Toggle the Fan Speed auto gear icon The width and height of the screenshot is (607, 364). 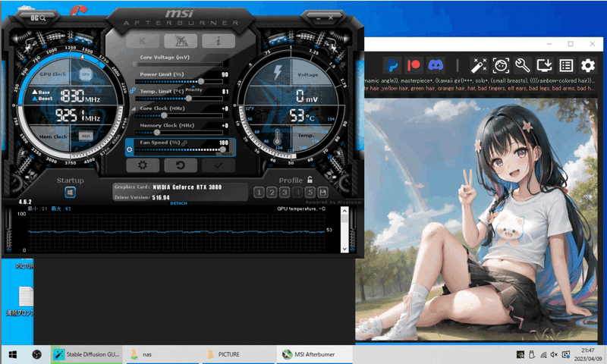(130, 149)
